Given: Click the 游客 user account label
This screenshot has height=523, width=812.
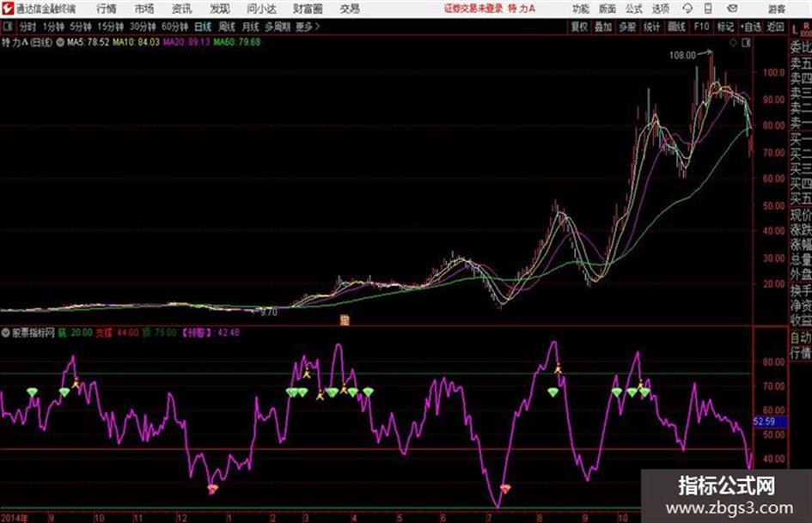Looking at the screenshot, I should [776, 9].
